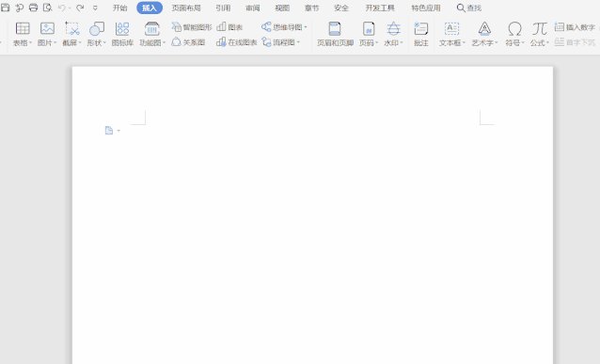
Task: Insert a 图表 chart
Action: (229, 27)
